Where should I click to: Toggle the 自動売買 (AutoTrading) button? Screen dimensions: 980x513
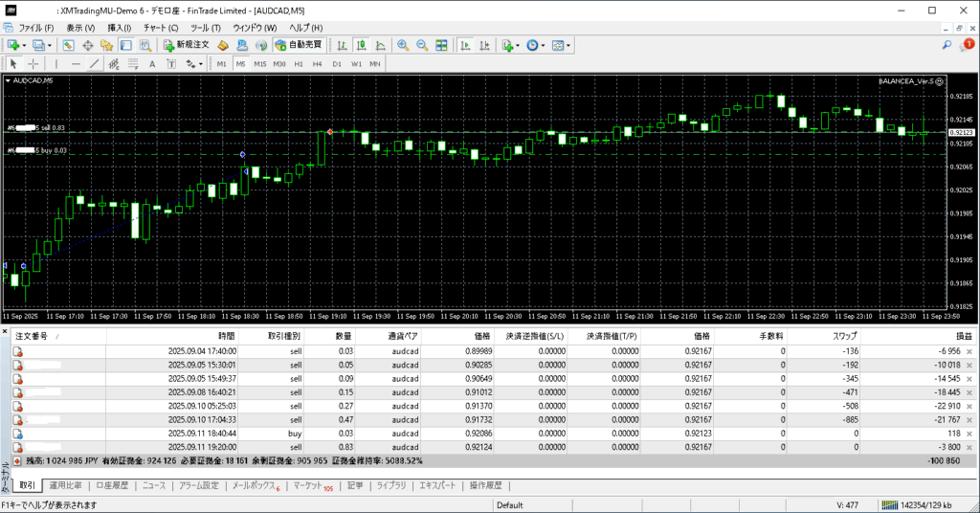(299, 45)
